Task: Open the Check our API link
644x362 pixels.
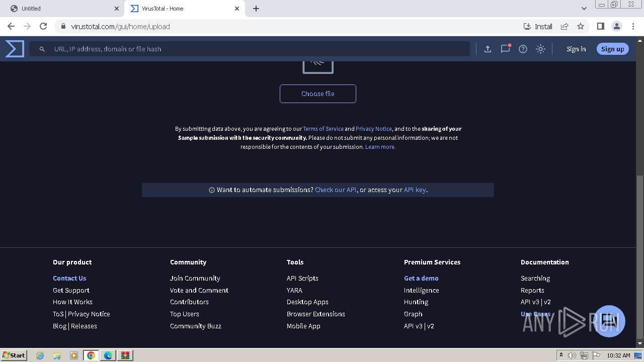Action: [x=336, y=190]
